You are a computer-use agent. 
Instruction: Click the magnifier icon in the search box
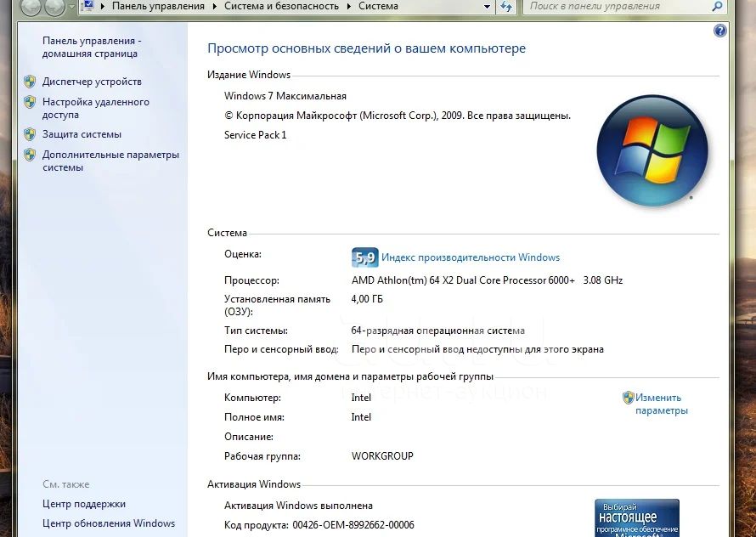click(717, 6)
